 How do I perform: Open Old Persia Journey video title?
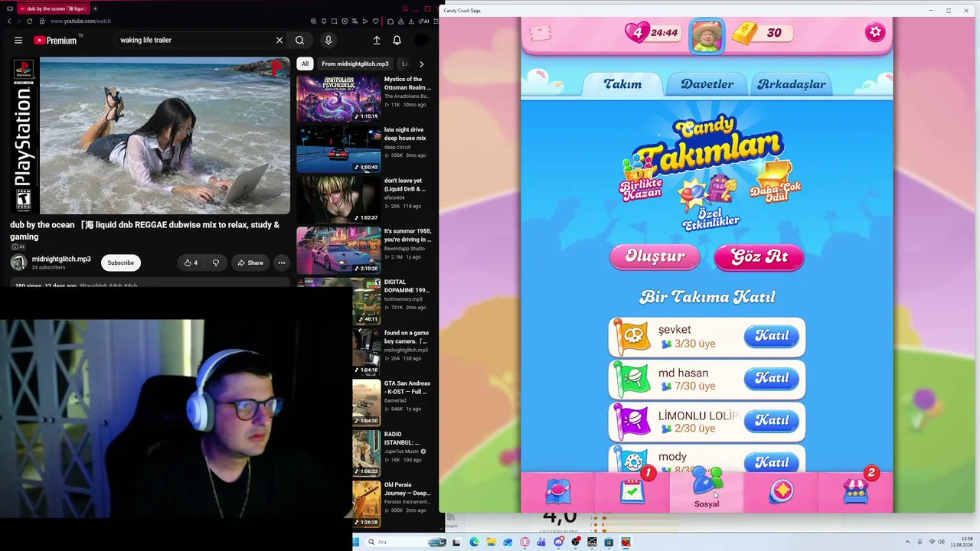tap(407, 489)
